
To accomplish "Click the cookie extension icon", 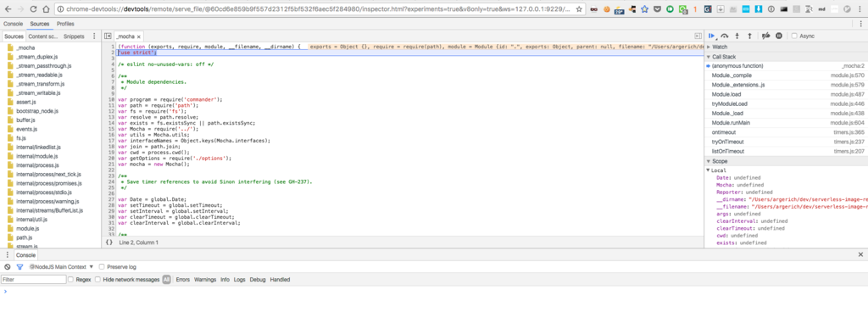I will pyautogui.click(x=607, y=9).
